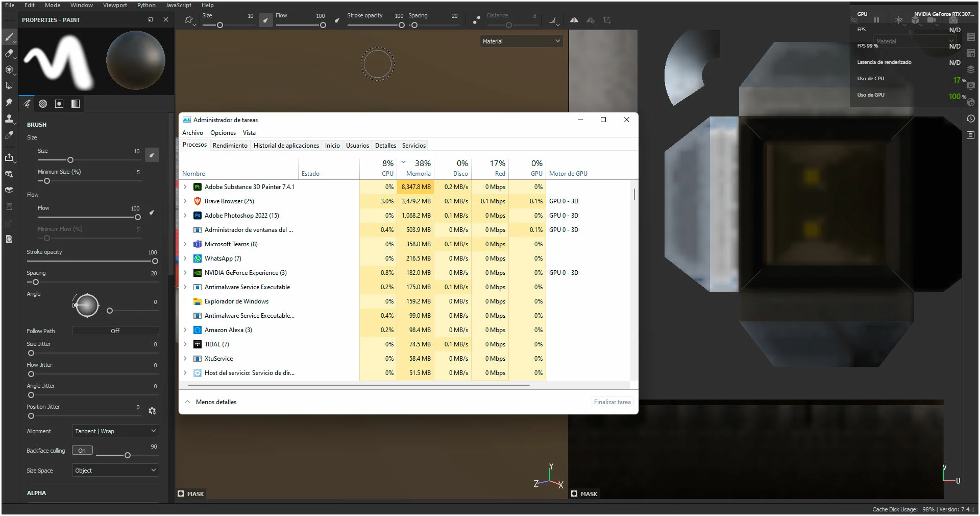The width and height of the screenshot is (980, 516).
Task: Toggle size pen pressure in top toolbar
Action: pos(265,20)
